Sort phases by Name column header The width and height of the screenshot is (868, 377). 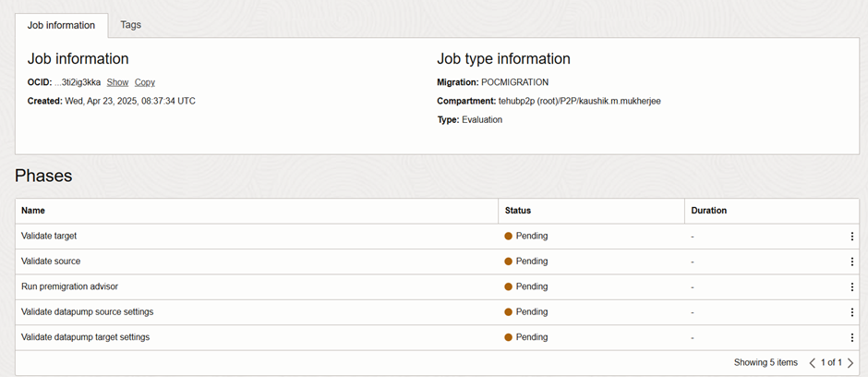coord(33,211)
